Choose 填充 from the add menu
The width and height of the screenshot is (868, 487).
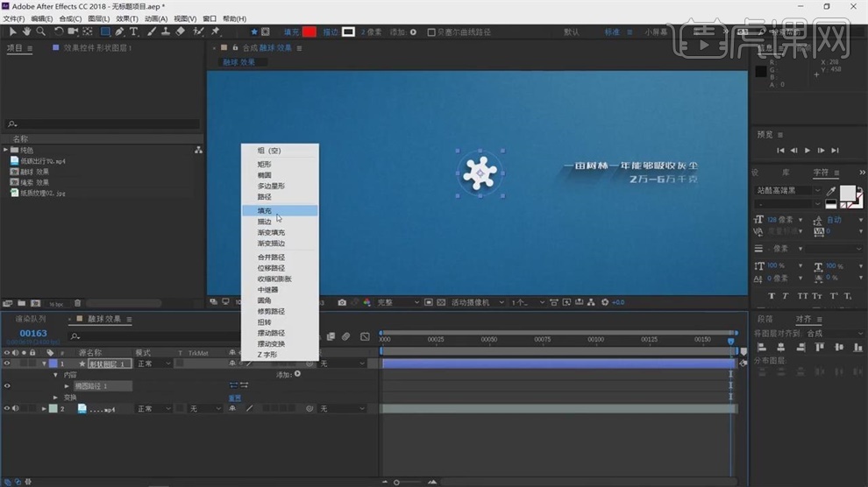265,210
